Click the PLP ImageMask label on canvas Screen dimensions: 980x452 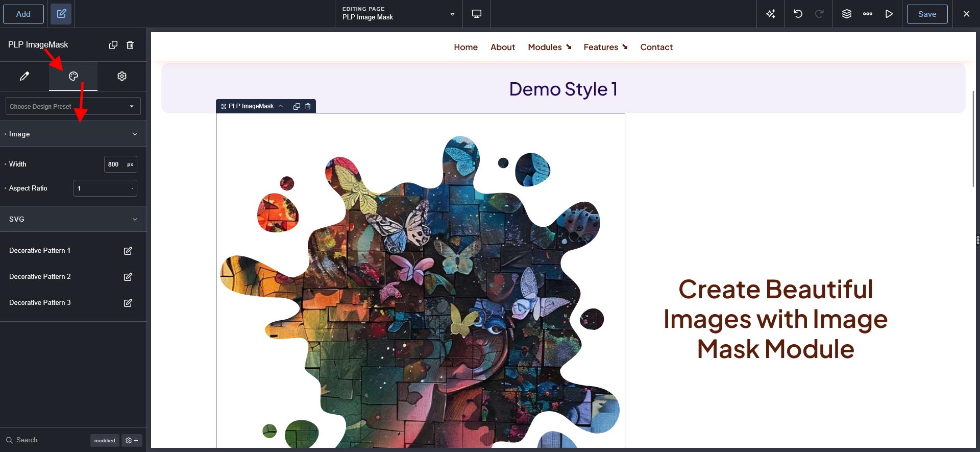tap(251, 106)
